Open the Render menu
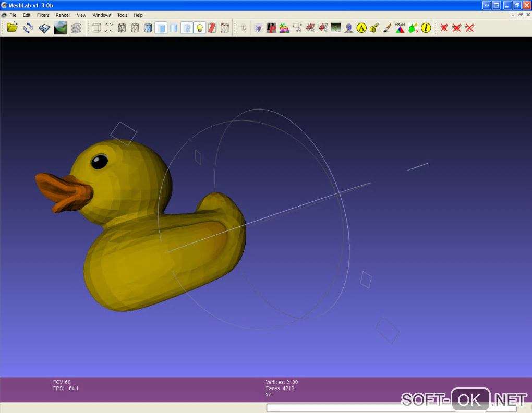The width and height of the screenshot is (532, 413). (x=63, y=15)
